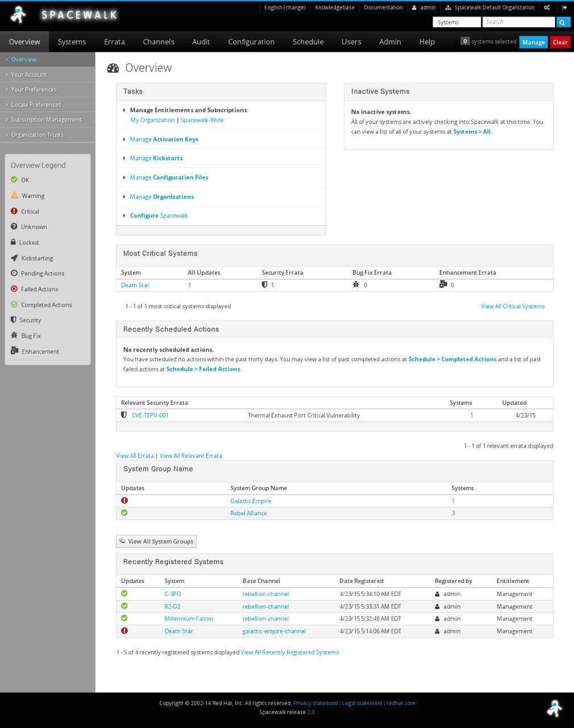Click View All System Groups button
Image resolution: width=574 pixels, height=728 pixels.
pos(156,541)
